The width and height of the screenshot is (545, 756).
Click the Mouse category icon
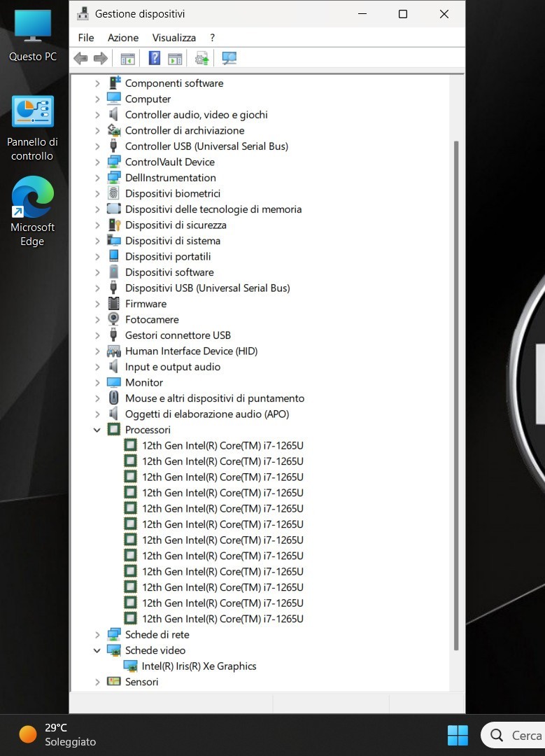tap(114, 398)
